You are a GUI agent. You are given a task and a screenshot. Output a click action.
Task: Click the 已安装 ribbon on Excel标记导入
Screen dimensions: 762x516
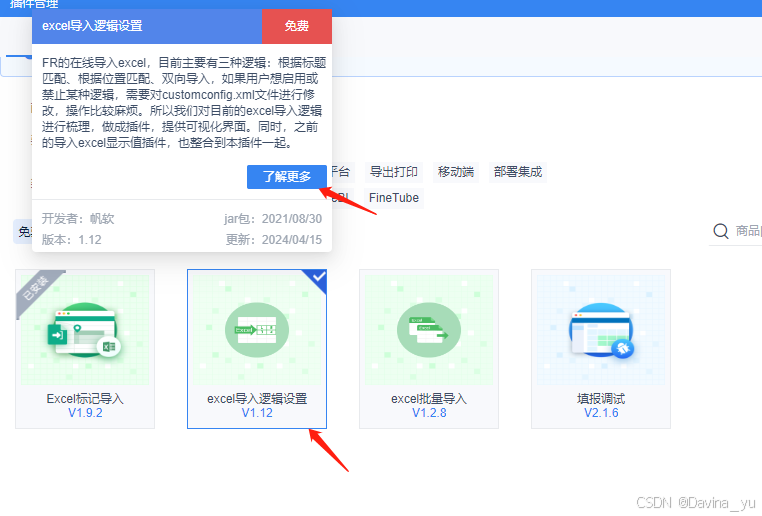35,288
